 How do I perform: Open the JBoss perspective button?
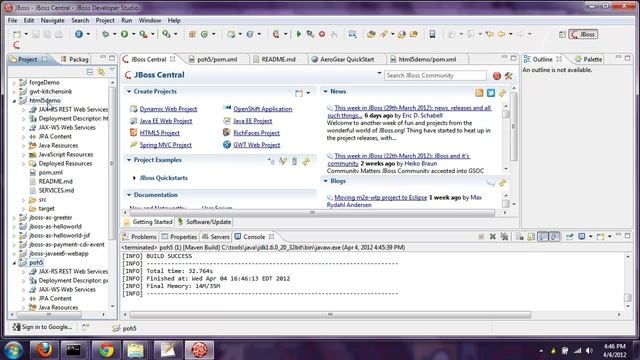click(583, 34)
